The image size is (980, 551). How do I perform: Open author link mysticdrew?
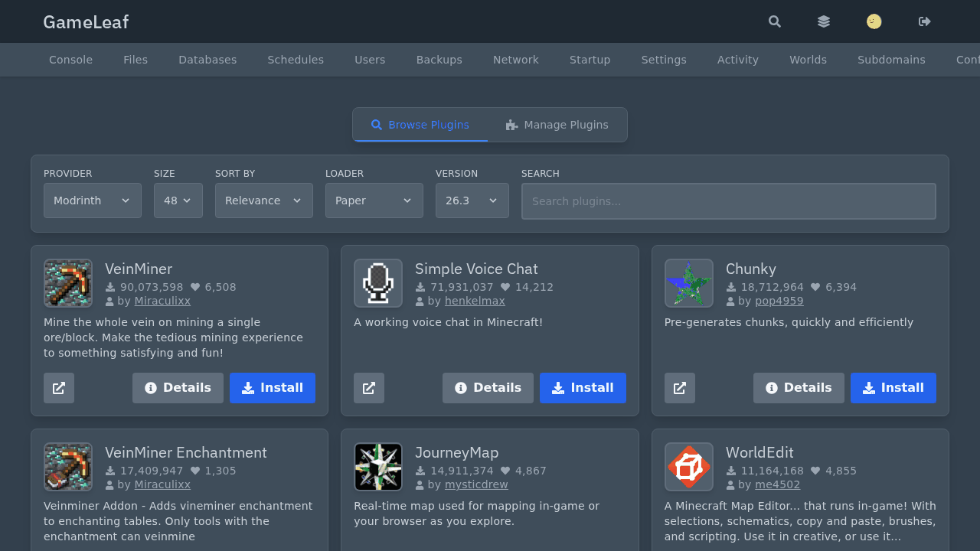pyautogui.click(x=476, y=484)
